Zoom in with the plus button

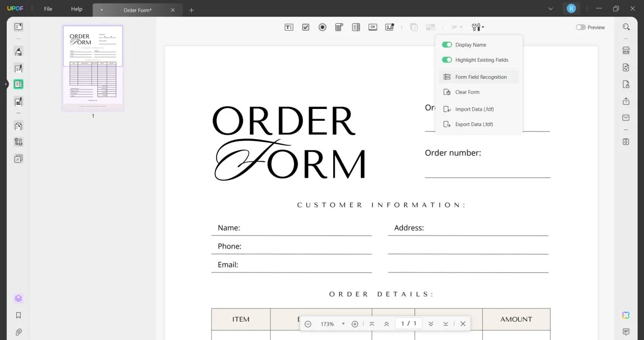click(x=355, y=324)
